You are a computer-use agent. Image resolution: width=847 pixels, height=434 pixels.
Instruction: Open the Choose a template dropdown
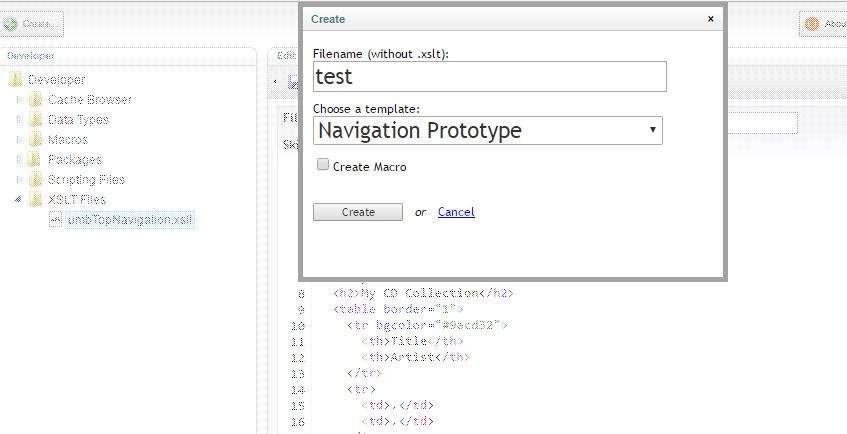tap(487, 130)
